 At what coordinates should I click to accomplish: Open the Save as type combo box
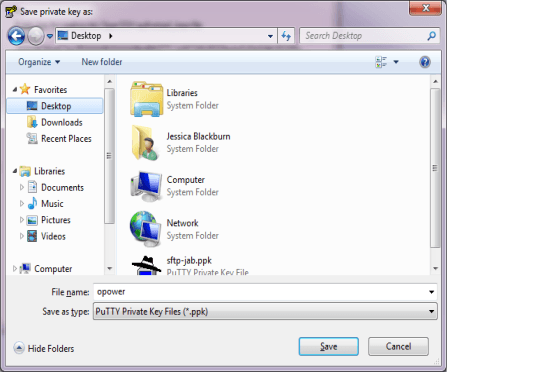click(x=265, y=311)
